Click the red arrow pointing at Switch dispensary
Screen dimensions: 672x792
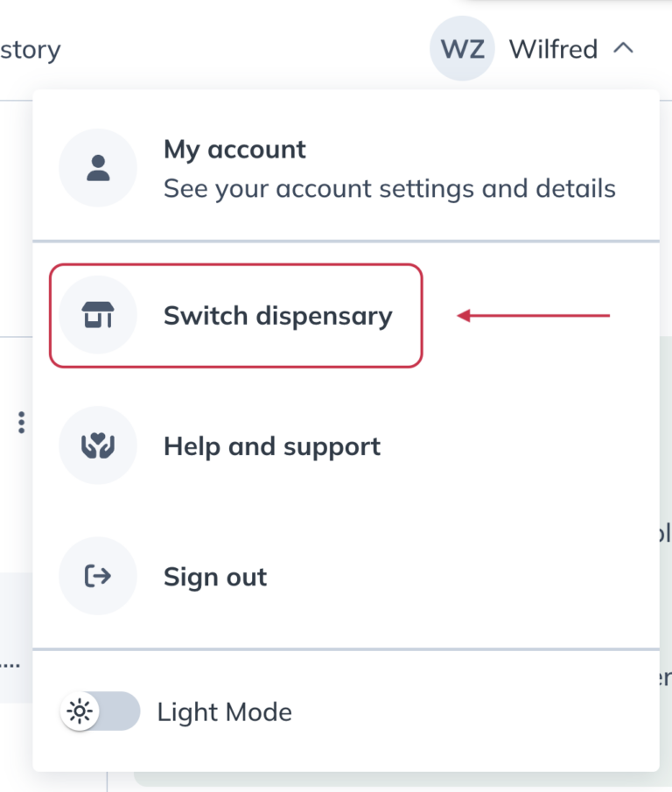(534, 316)
